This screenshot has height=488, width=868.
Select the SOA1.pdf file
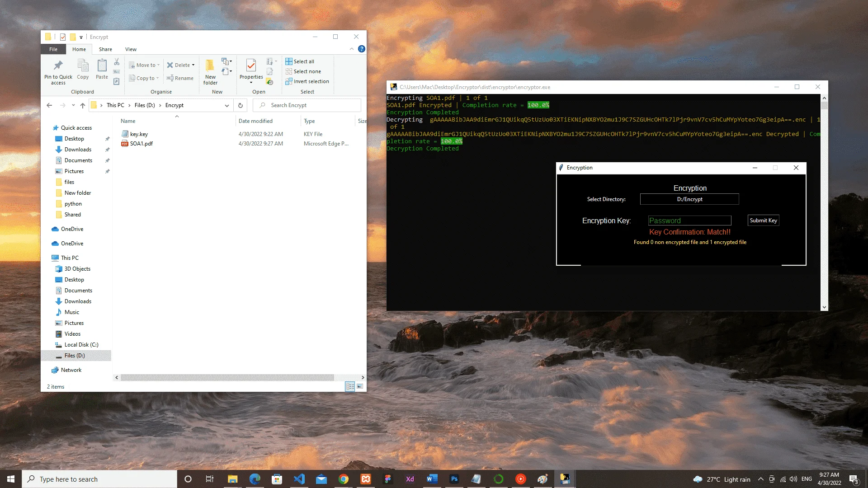pos(142,144)
